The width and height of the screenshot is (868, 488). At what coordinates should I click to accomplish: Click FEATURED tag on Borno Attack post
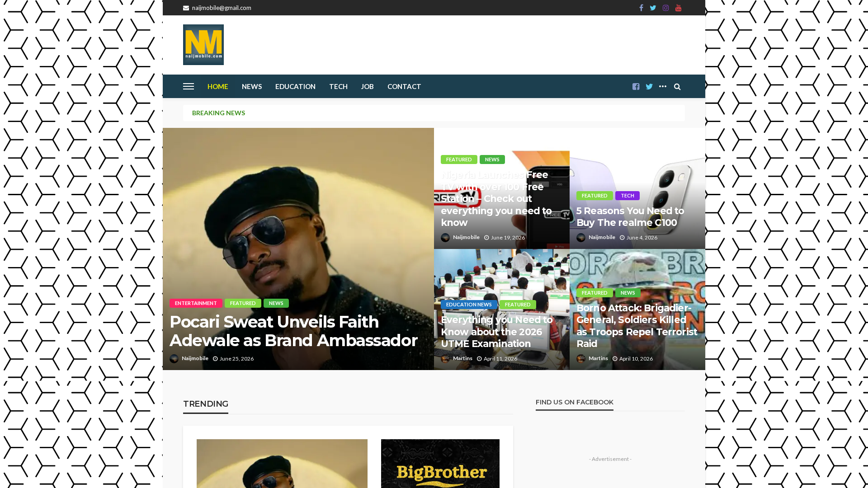(x=594, y=293)
